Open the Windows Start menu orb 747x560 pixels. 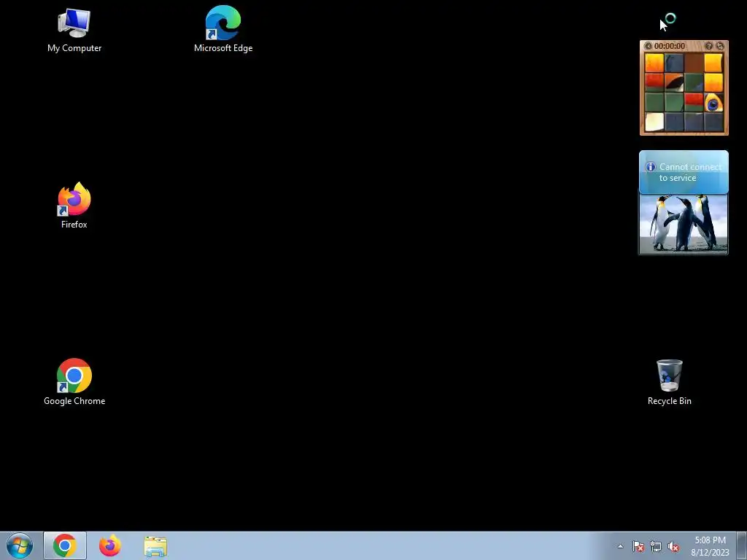click(x=20, y=545)
